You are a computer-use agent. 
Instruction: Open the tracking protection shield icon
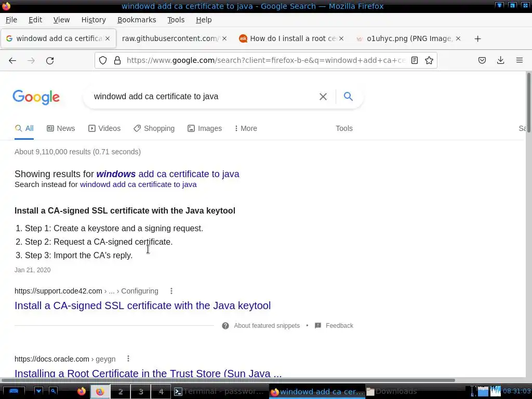click(x=103, y=60)
